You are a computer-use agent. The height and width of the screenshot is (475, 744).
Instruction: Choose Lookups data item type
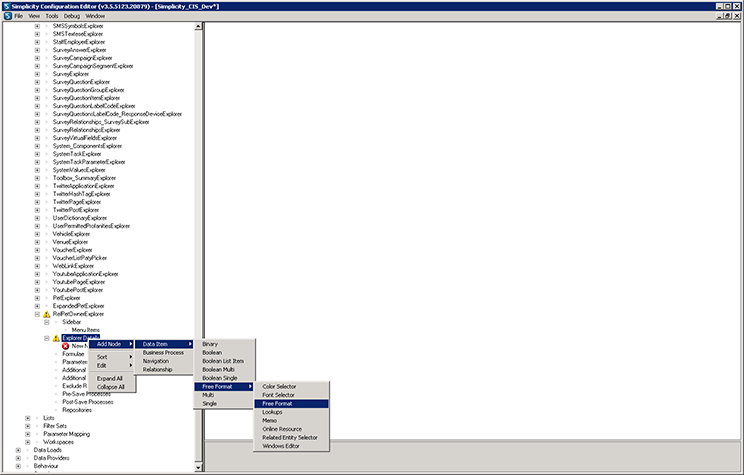(291, 412)
